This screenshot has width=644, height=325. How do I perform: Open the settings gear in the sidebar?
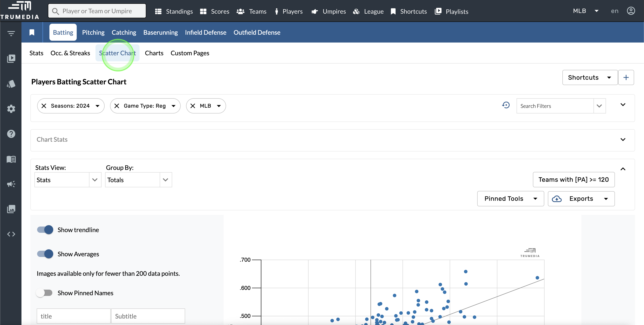tap(11, 109)
